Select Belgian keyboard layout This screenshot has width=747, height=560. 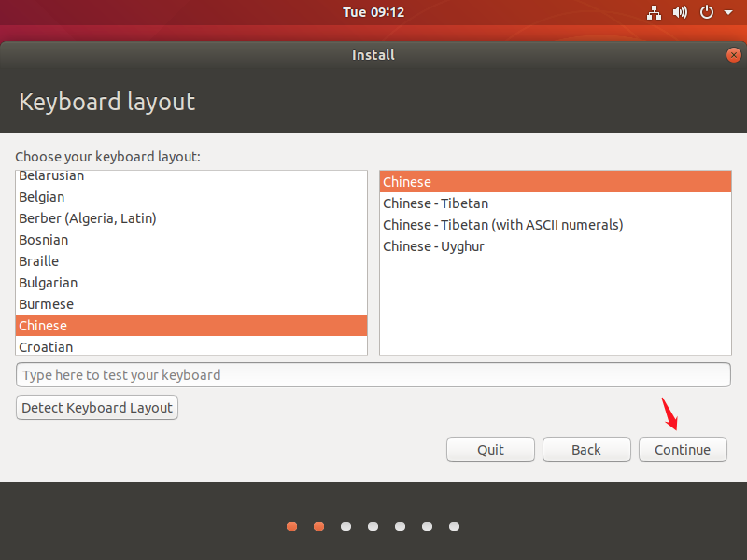tap(191, 197)
